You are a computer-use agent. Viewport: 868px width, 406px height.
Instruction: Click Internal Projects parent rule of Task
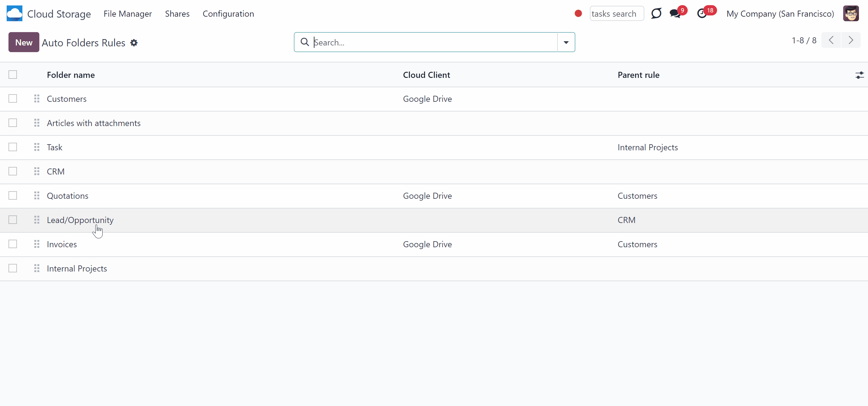coord(648,147)
